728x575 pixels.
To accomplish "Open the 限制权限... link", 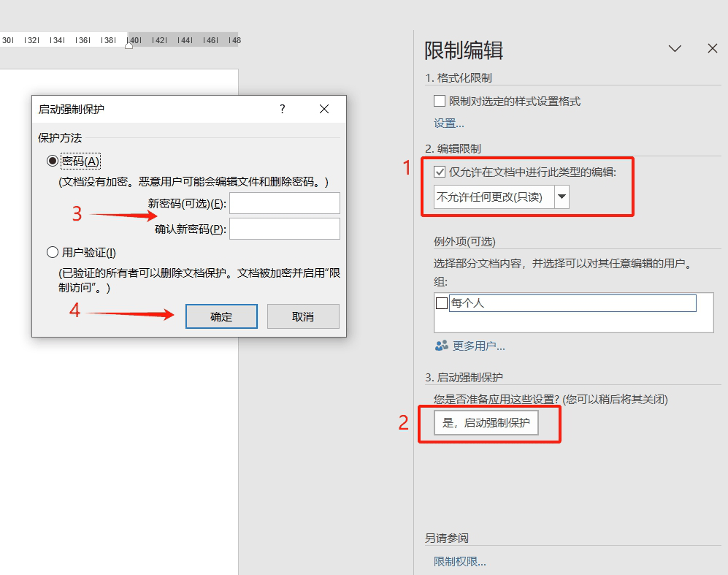I will [459, 562].
